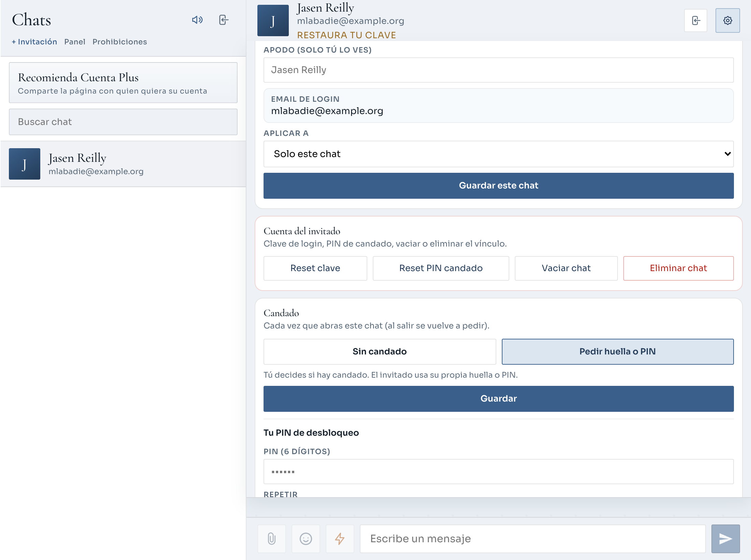Click the Escribe un mensaje field
The width and height of the screenshot is (751, 560).
(x=533, y=538)
